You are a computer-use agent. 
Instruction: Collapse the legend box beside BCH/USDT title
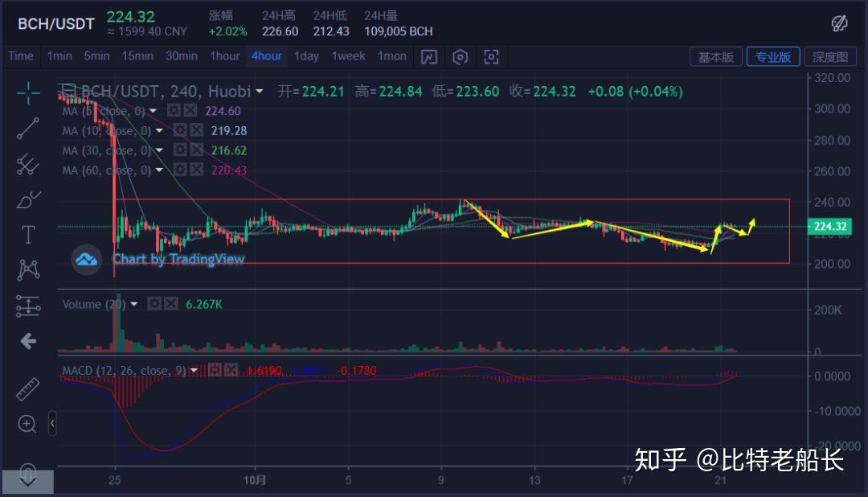[68, 90]
